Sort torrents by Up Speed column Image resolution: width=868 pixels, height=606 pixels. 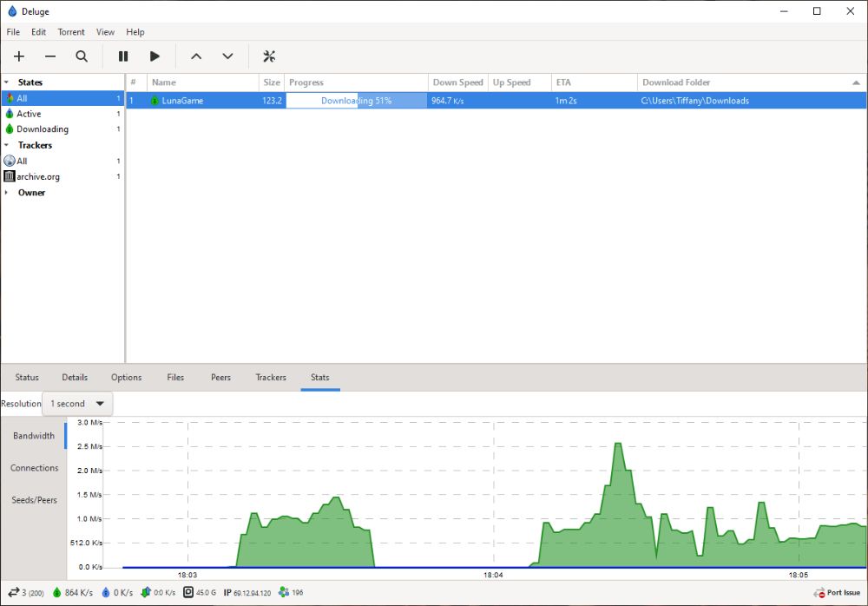(520, 82)
